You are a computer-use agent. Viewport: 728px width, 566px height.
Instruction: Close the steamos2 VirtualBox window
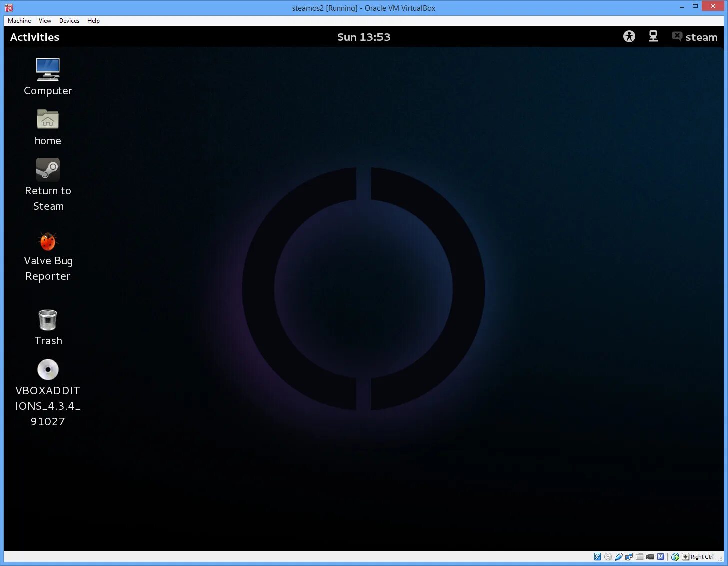[713, 6]
